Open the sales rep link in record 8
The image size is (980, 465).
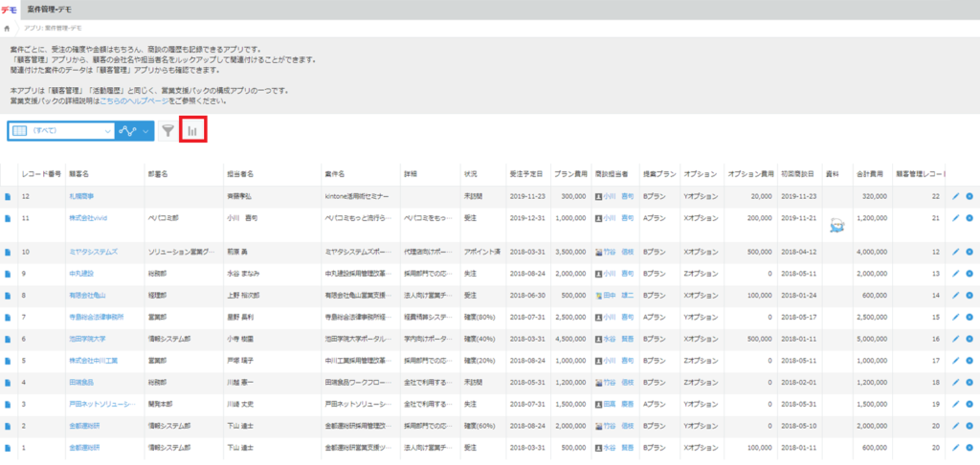pyautogui.click(x=619, y=295)
